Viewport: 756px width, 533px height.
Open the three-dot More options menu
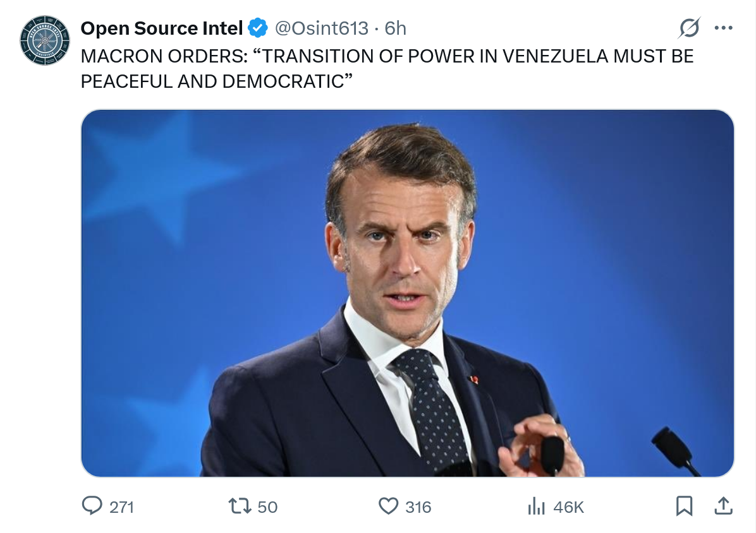tap(723, 28)
